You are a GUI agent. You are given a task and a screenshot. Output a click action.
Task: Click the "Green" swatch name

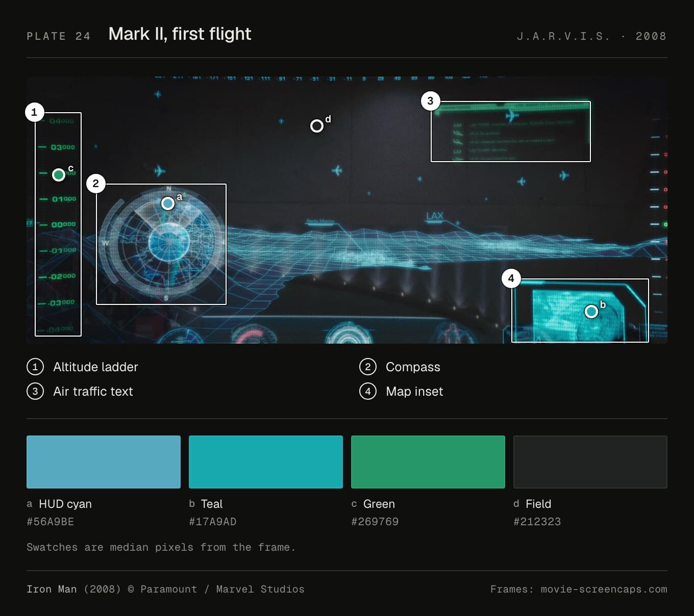pos(379,504)
